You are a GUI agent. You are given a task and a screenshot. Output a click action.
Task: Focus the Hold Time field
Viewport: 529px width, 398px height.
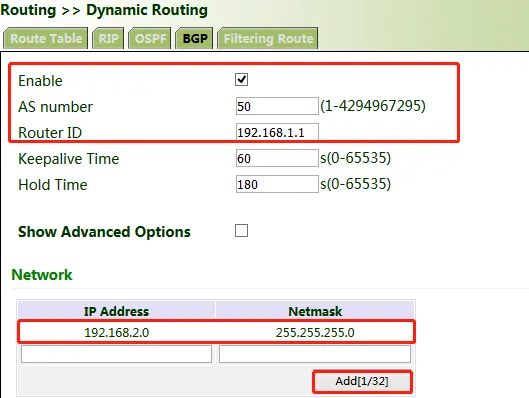(277, 184)
